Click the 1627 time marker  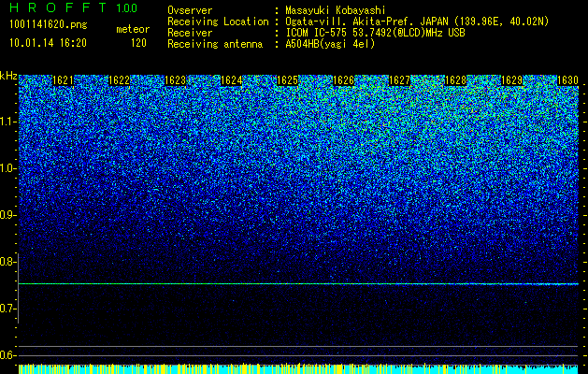point(399,80)
